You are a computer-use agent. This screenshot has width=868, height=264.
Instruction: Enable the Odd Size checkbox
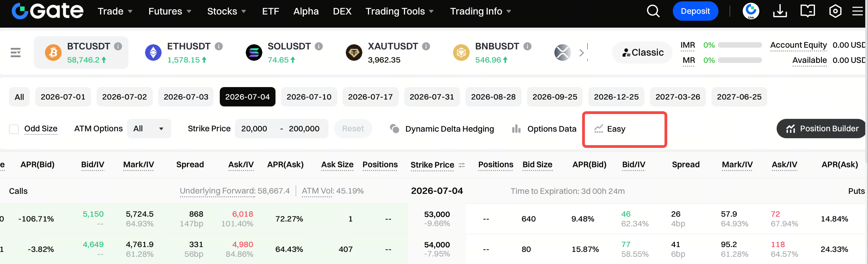pos(14,129)
